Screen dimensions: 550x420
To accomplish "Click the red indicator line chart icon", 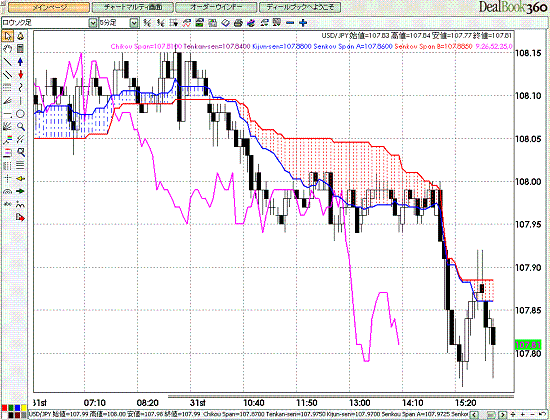I will pos(187,23).
